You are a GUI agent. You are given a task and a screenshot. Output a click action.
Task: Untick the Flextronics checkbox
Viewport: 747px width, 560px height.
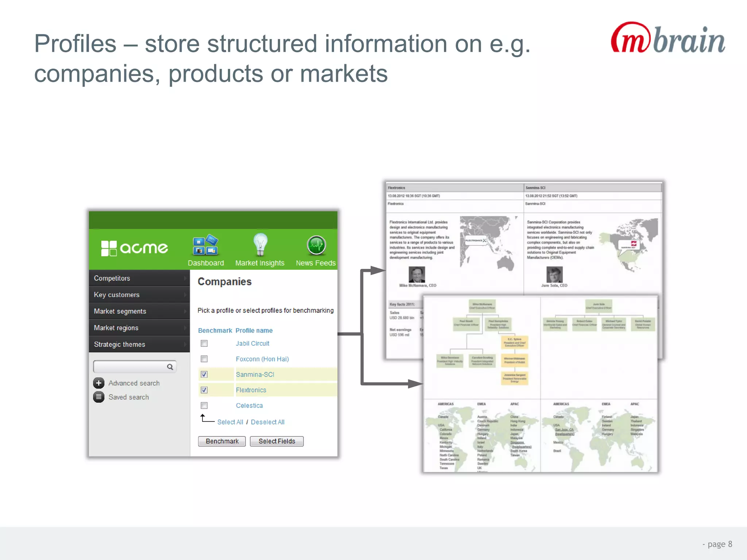204,390
